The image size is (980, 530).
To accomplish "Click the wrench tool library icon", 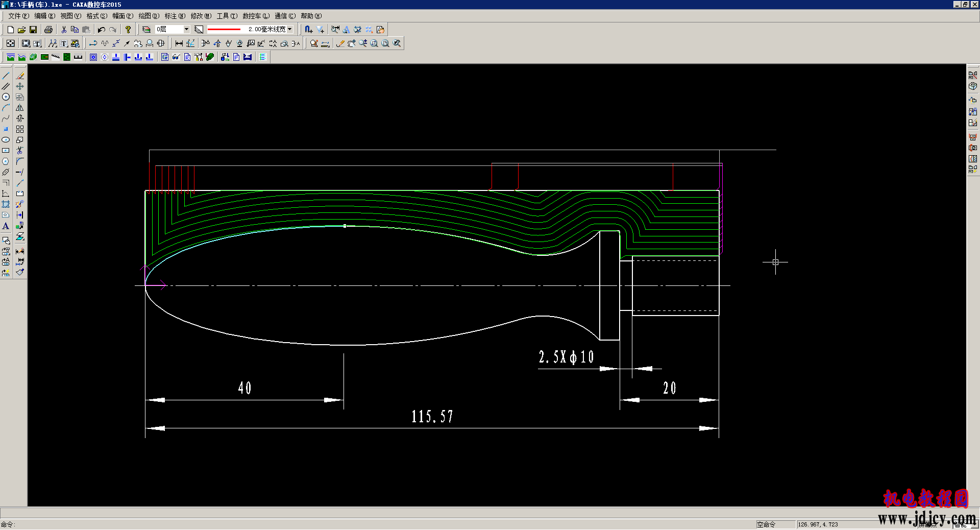I will point(199,57).
